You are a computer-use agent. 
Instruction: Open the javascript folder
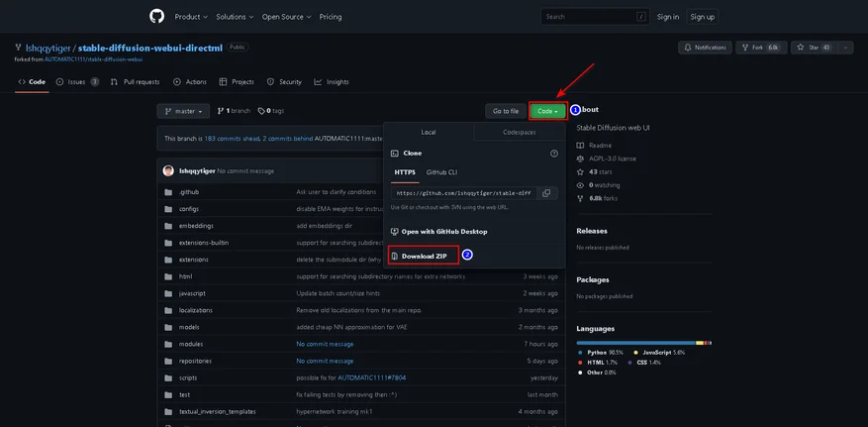click(192, 293)
